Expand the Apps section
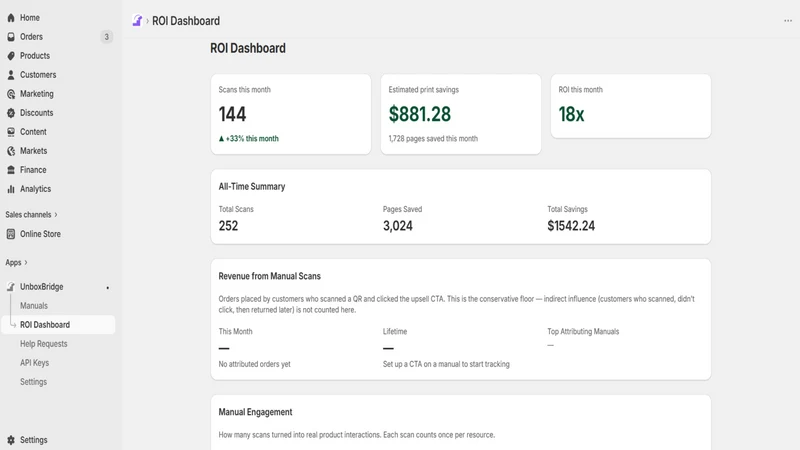Viewport: 800px width, 450px height. (x=16, y=263)
